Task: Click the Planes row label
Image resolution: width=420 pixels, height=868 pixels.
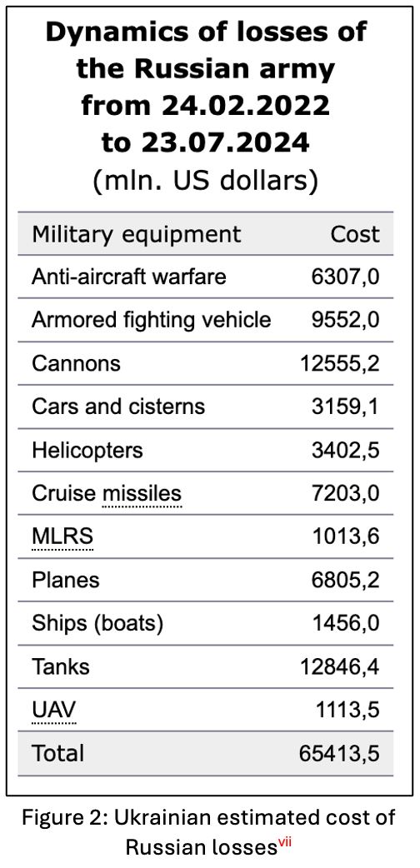Action: tap(65, 580)
